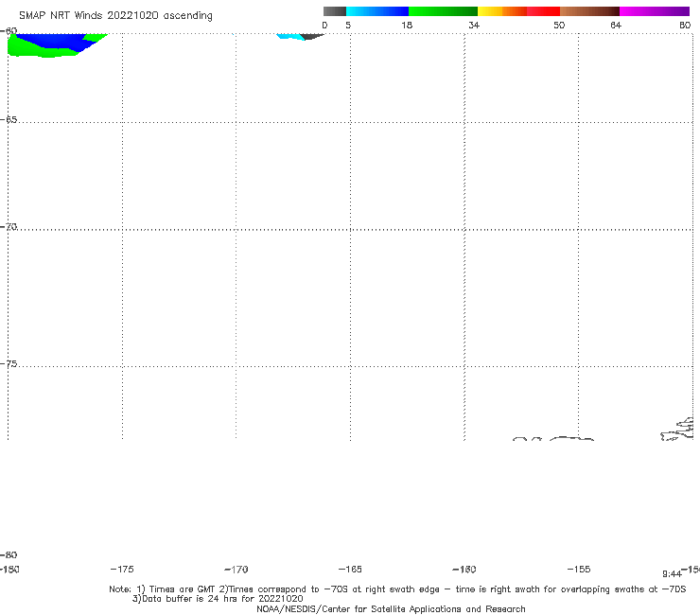Click the longitude label '-170'
Viewport: 700px width, 615px height.
236,570
